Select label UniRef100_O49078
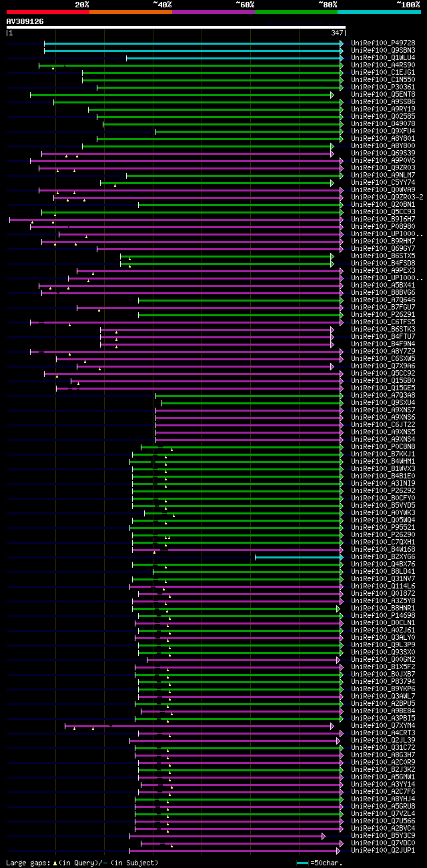Viewport: 427px width, 868px height. (383, 124)
